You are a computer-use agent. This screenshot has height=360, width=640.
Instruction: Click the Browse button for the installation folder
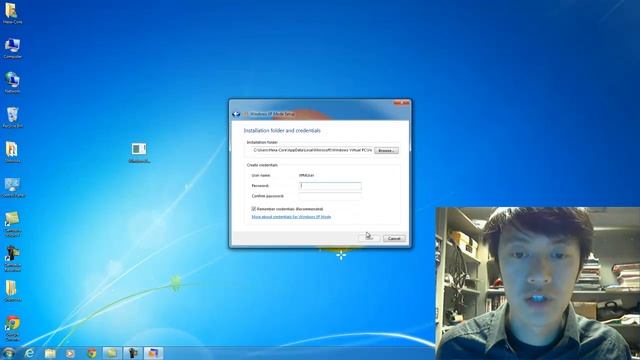386,151
